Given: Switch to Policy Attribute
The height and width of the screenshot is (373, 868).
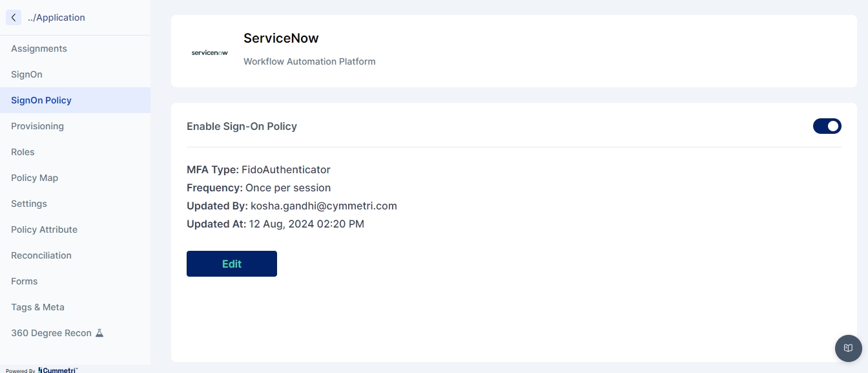Looking at the screenshot, I should coord(44,229).
